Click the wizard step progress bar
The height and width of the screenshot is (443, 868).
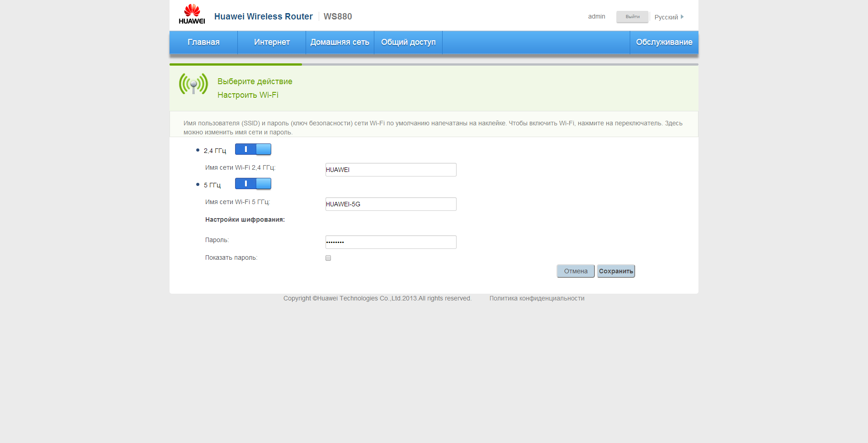[434, 64]
